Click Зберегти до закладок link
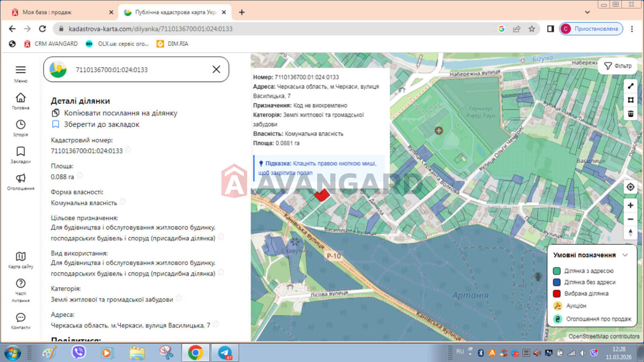The height and width of the screenshot is (362, 644). click(101, 124)
